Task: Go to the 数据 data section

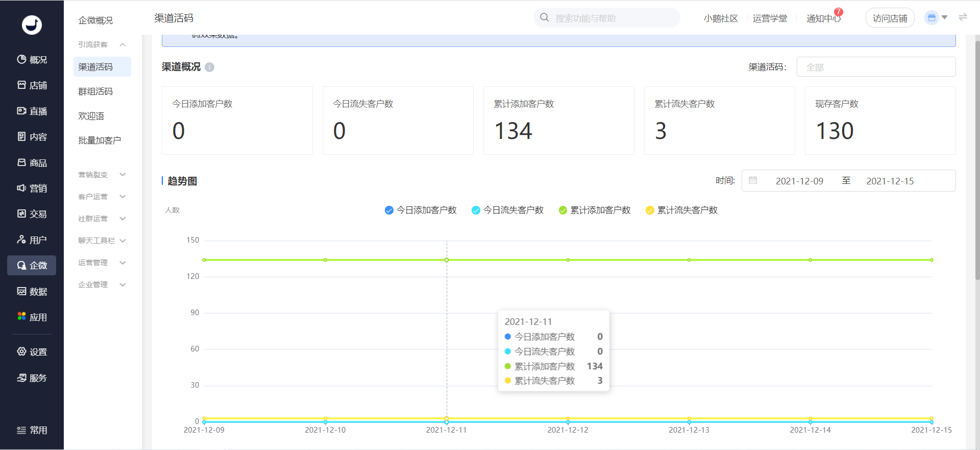Action: 32,292
